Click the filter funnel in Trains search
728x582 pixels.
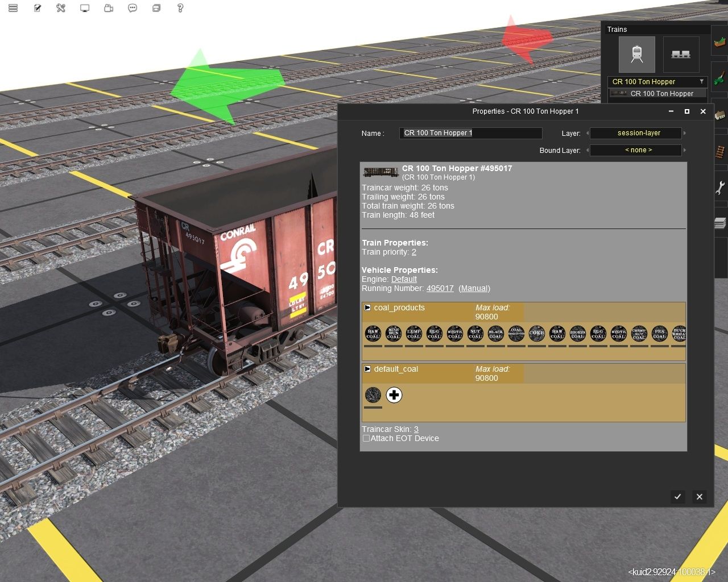pos(702,81)
